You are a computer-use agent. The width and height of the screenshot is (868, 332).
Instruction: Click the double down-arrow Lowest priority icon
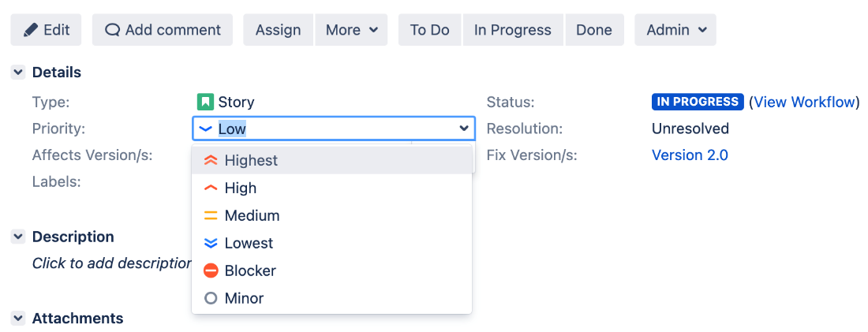[x=211, y=243]
